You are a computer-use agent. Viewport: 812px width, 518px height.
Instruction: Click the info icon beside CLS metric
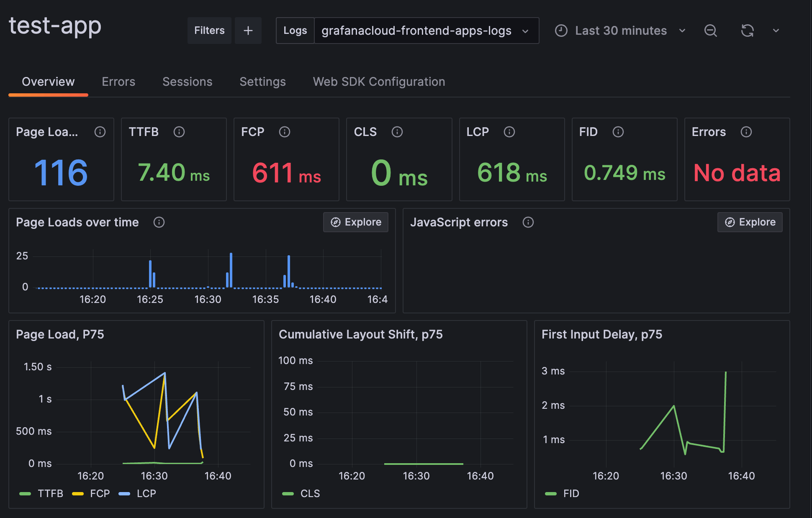pos(397,132)
